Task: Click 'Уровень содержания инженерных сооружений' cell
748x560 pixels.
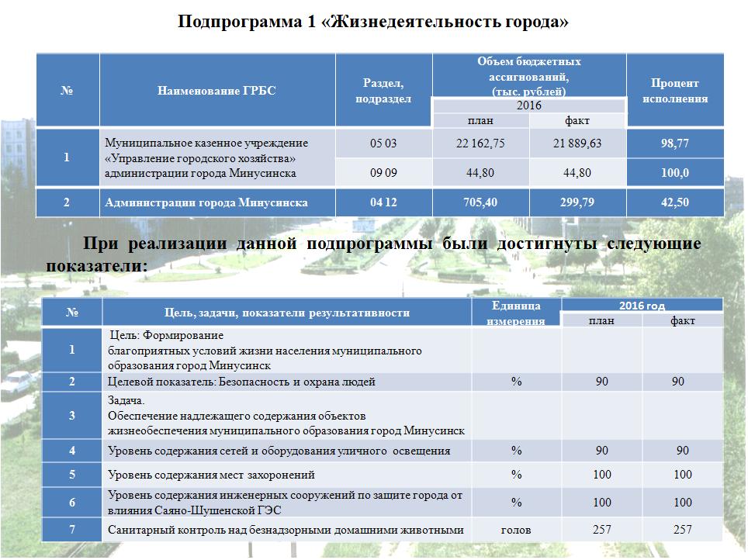Action: tap(286, 503)
